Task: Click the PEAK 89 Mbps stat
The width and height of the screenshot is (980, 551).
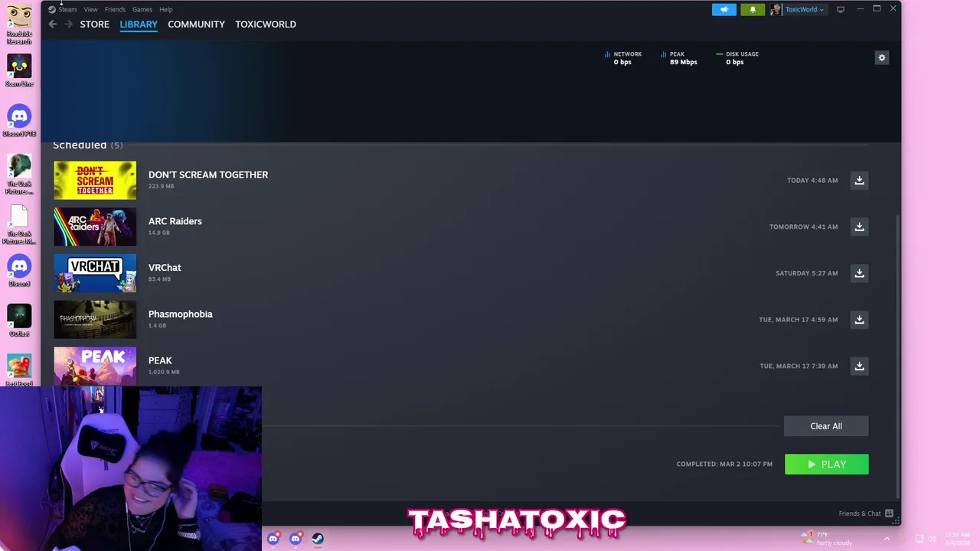Action: pyautogui.click(x=678, y=58)
